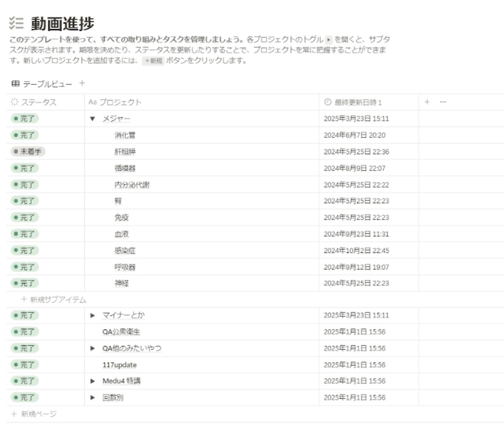Image resolution: width=504 pixels, height=438 pixels.
Task: Click the 動画進捗 page title
Action: (63, 23)
